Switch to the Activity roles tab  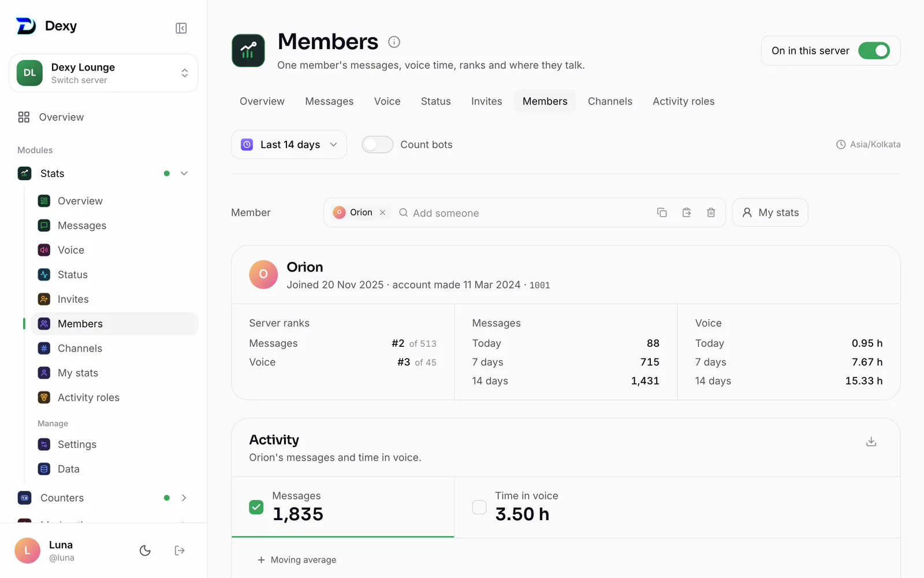coord(683,101)
